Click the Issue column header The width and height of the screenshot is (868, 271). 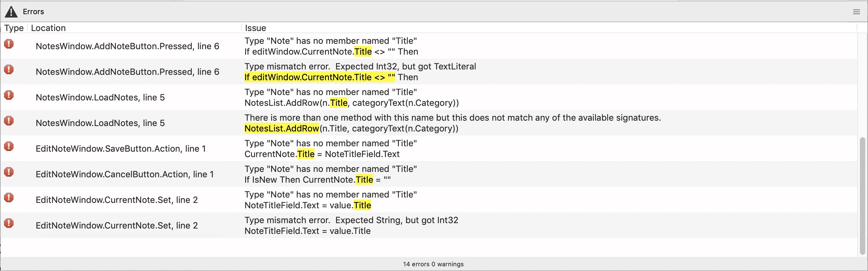coord(256,28)
